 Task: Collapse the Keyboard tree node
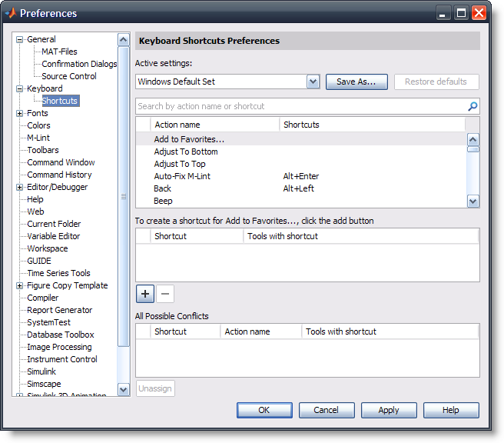pyautogui.click(x=20, y=88)
